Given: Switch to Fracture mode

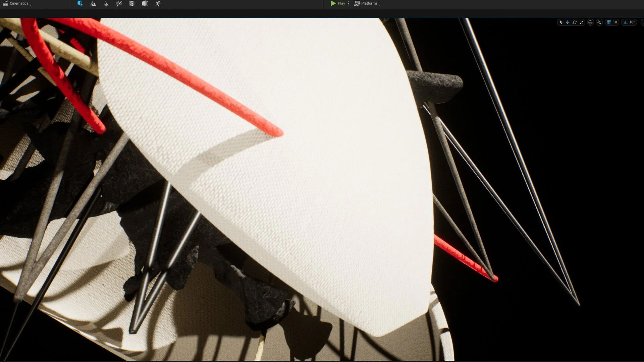Looking at the screenshot, I should pyautogui.click(x=132, y=3).
